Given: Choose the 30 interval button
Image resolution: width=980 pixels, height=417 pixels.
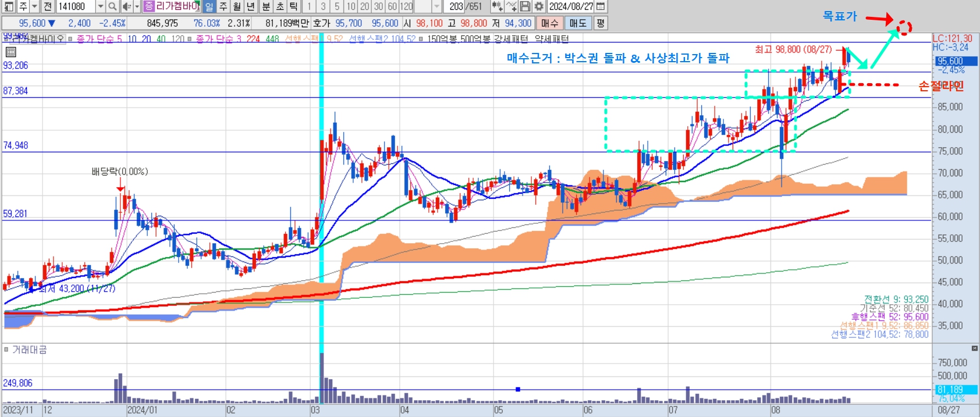Looking at the screenshot, I should click(x=379, y=6).
